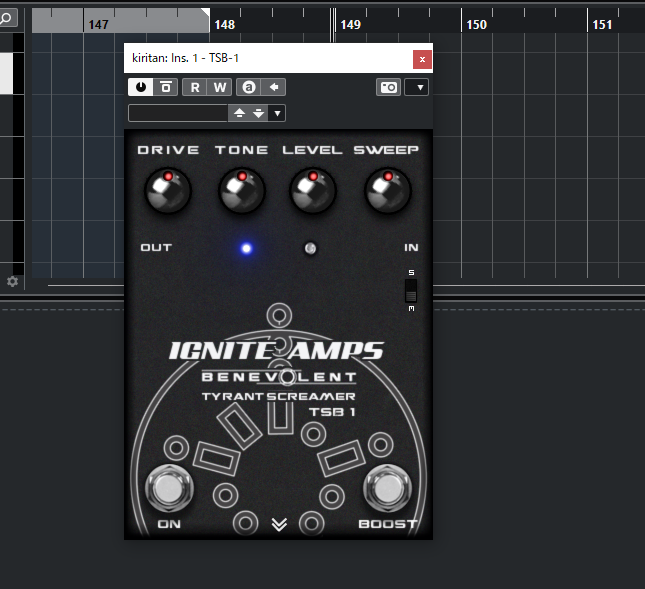Toggle the plugin activate power button
The width and height of the screenshot is (645, 589).
141,87
